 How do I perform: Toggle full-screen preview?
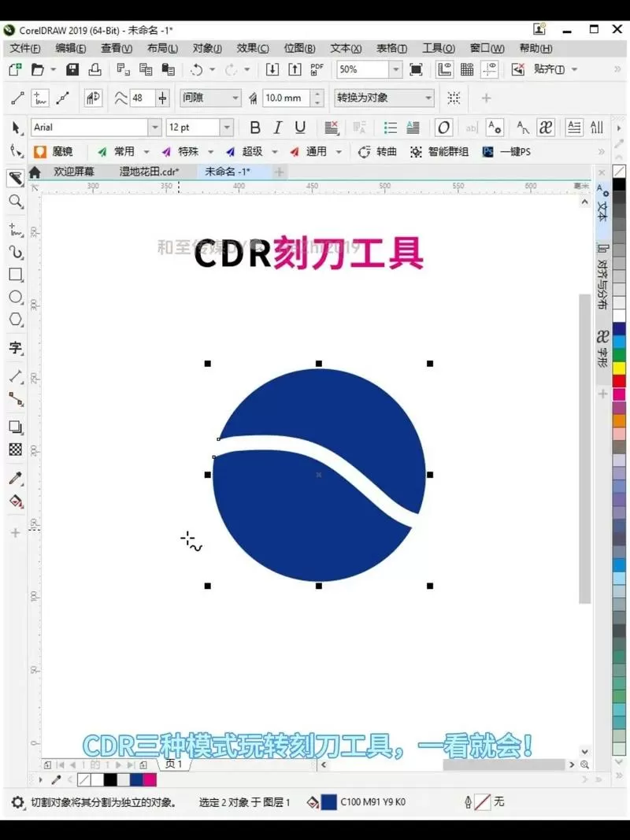click(x=416, y=69)
